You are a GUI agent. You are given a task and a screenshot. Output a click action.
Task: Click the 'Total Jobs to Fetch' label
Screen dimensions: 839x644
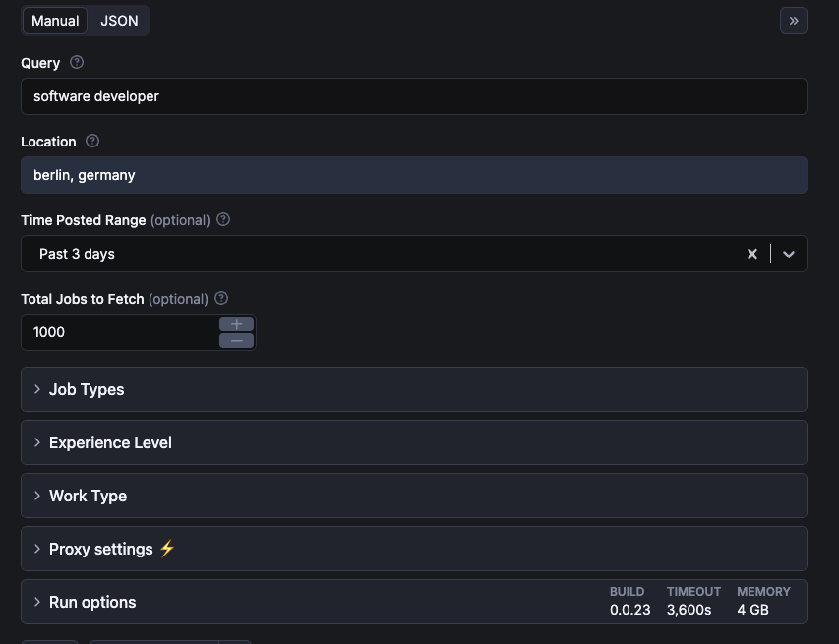[83, 299]
